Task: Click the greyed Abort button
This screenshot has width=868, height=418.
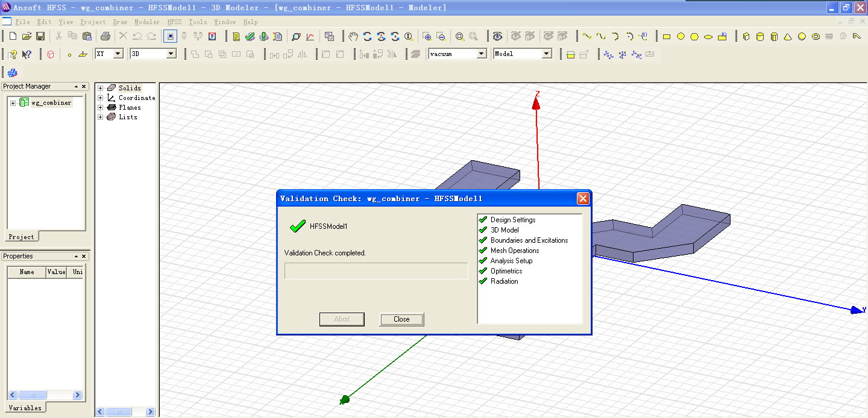Action: click(x=342, y=319)
